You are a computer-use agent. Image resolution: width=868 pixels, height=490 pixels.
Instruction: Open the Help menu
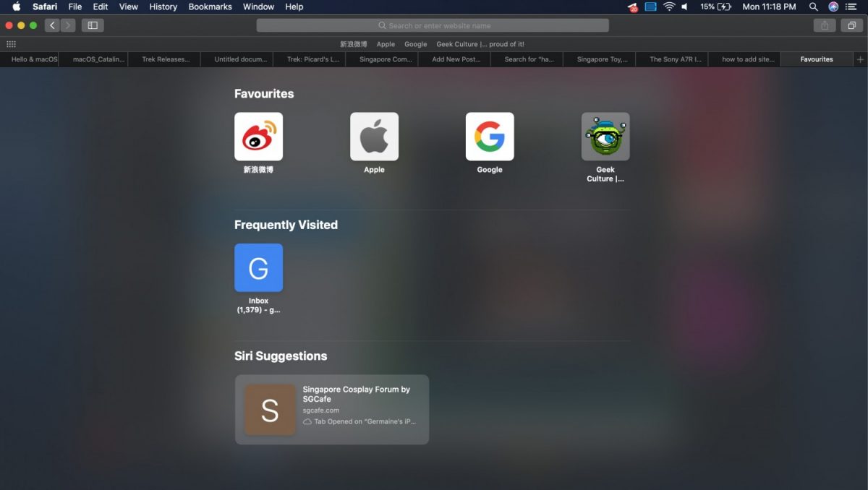[x=294, y=7]
